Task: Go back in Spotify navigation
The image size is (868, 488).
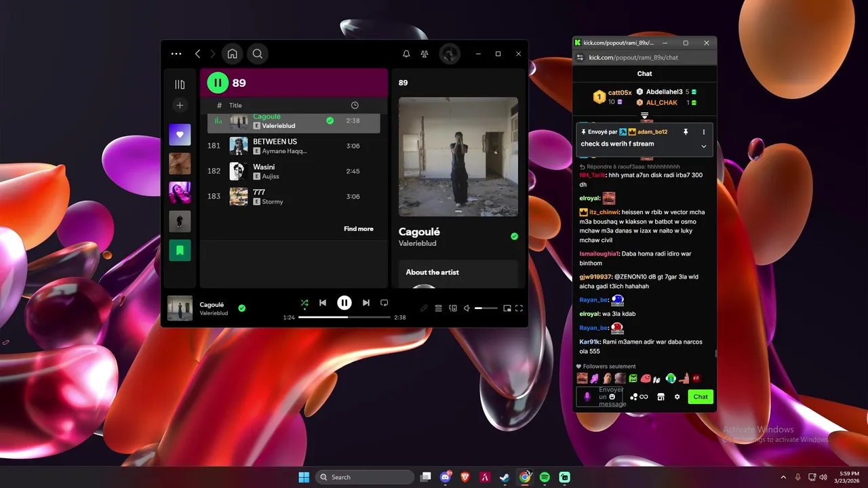Action: (x=197, y=54)
